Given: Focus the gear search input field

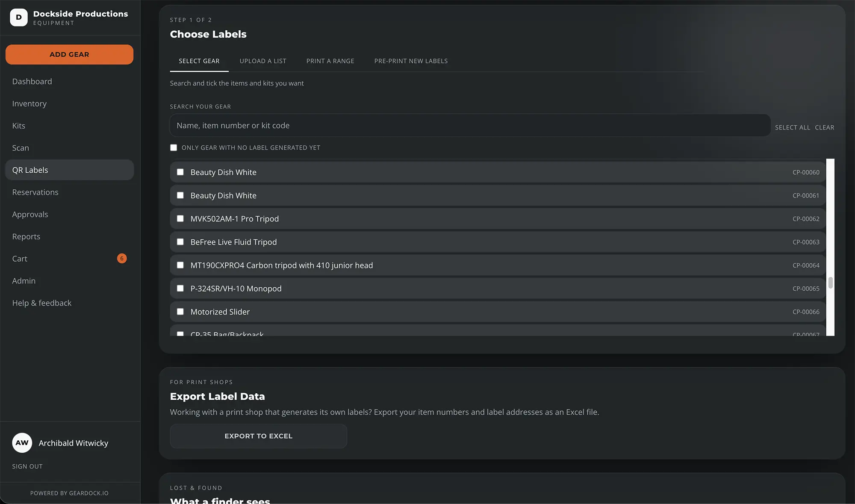Looking at the screenshot, I should (x=470, y=125).
